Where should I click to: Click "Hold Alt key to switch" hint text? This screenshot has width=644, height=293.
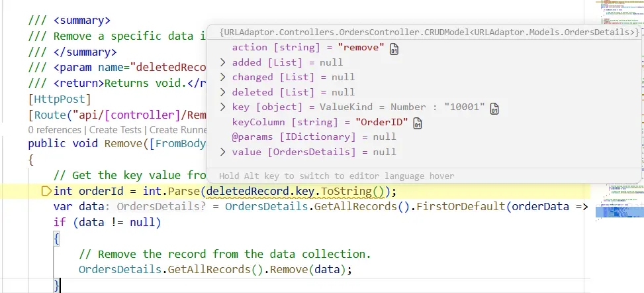click(x=336, y=176)
